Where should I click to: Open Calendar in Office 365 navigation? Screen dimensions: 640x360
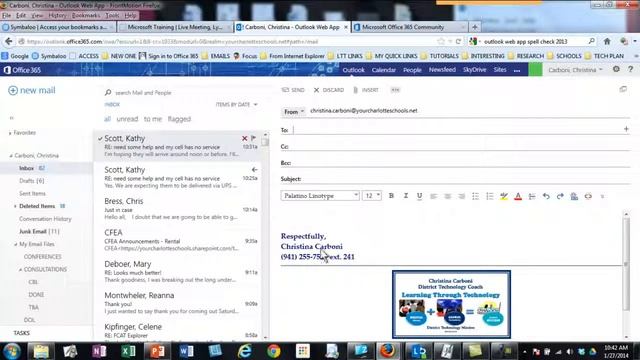[x=384, y=70]
